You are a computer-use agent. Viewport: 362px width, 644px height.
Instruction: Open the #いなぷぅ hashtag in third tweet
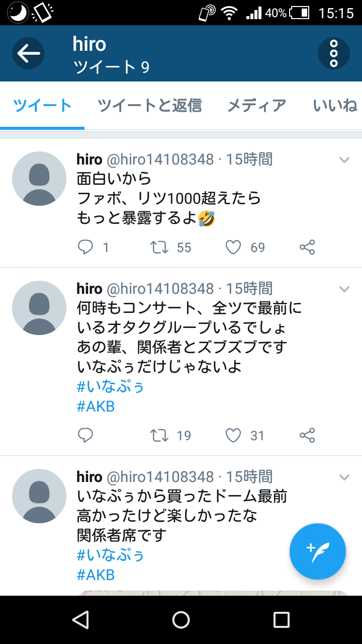coord(110,555)
